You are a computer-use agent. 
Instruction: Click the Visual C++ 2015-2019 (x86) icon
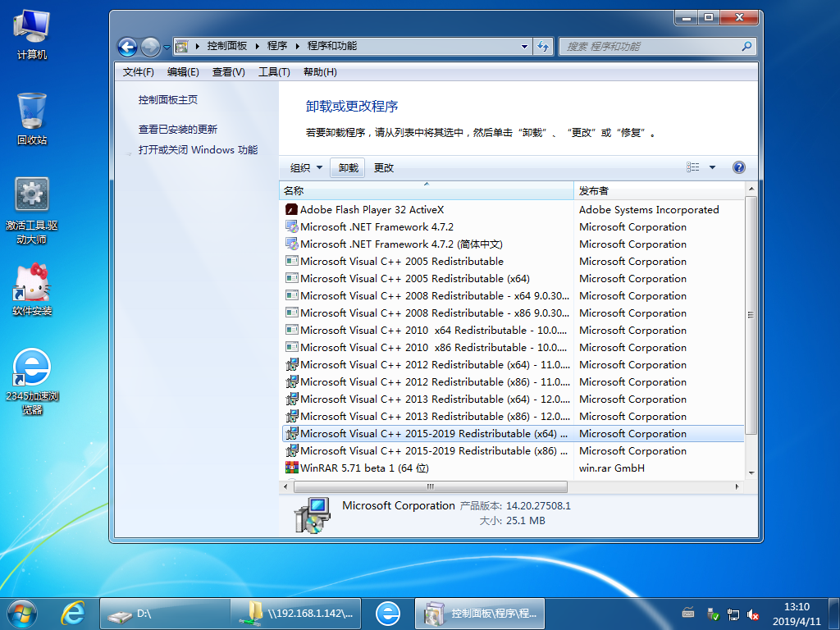(291, 450)
